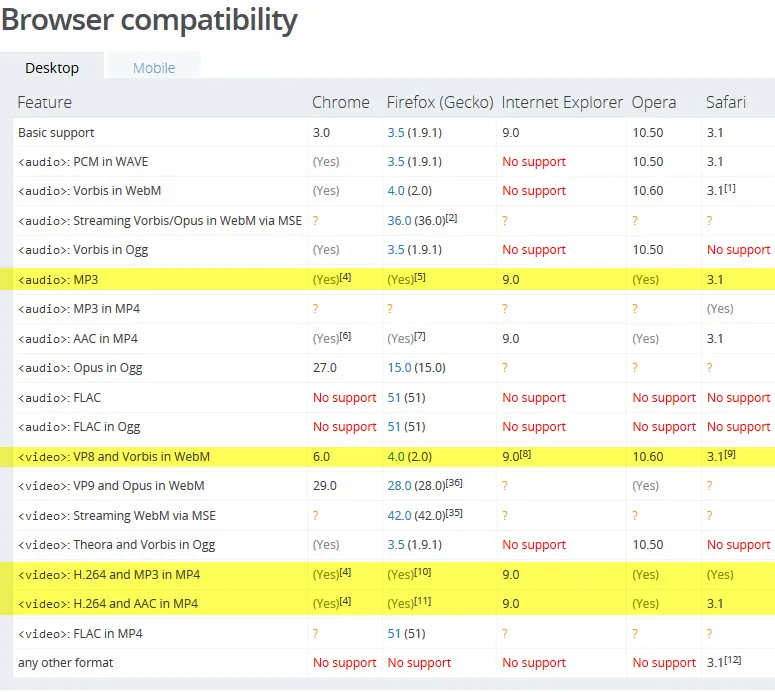Screen dimensions: 775x692
Task: Click Opera 10.60 in VP8 and Vorbis row
Action: 648,457
